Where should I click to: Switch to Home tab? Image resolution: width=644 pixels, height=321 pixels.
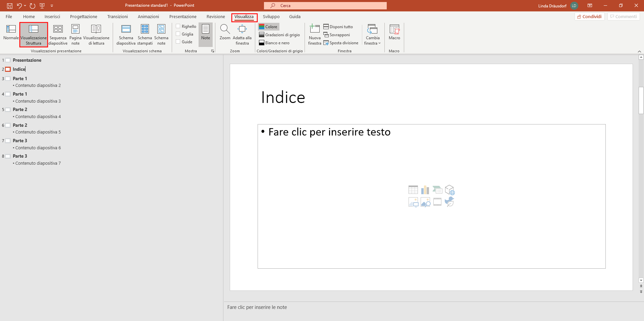29,16
